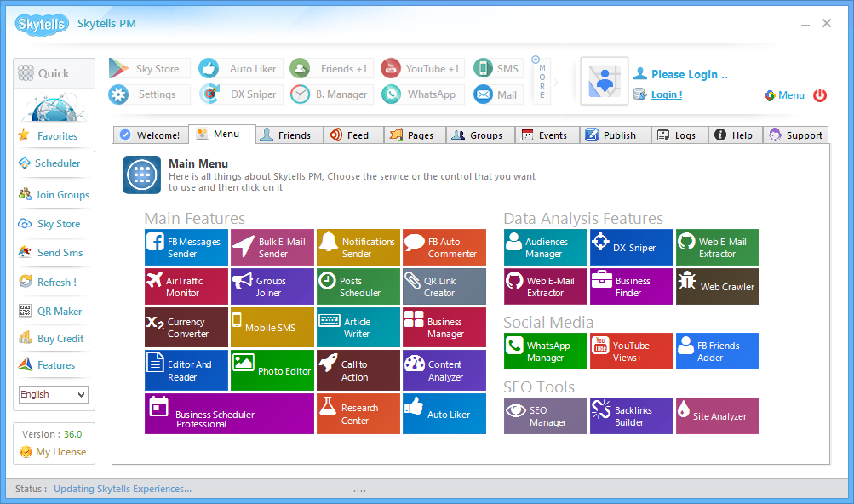The width and height of the screenshot is (854, 504).
Task: Click Sky Store in top toolbar
Action: coord(149,69)
